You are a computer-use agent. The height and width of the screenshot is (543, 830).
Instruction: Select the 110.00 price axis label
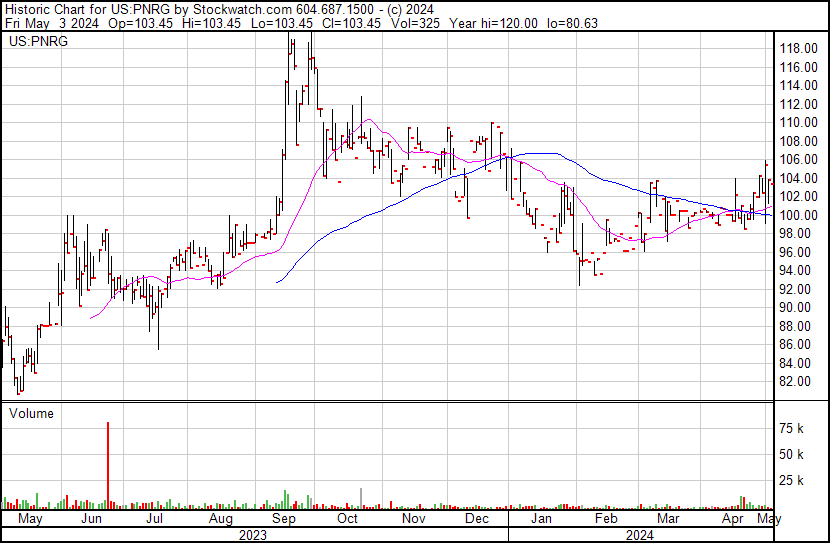click(x=798, y=122)
